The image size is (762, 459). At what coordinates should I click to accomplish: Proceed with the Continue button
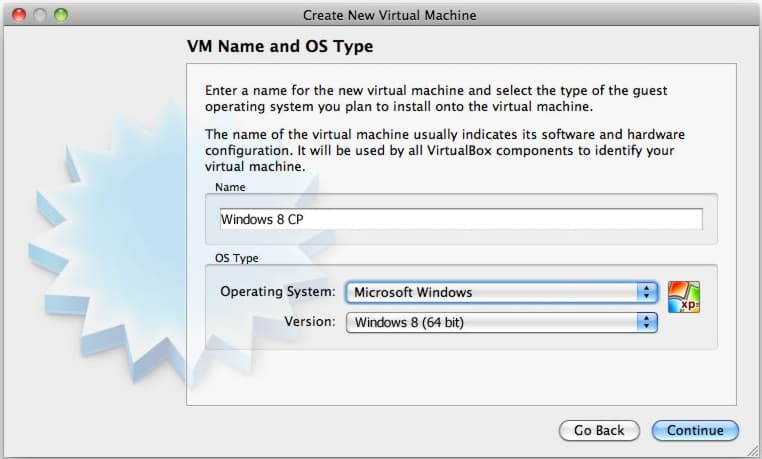click(695, 430)
